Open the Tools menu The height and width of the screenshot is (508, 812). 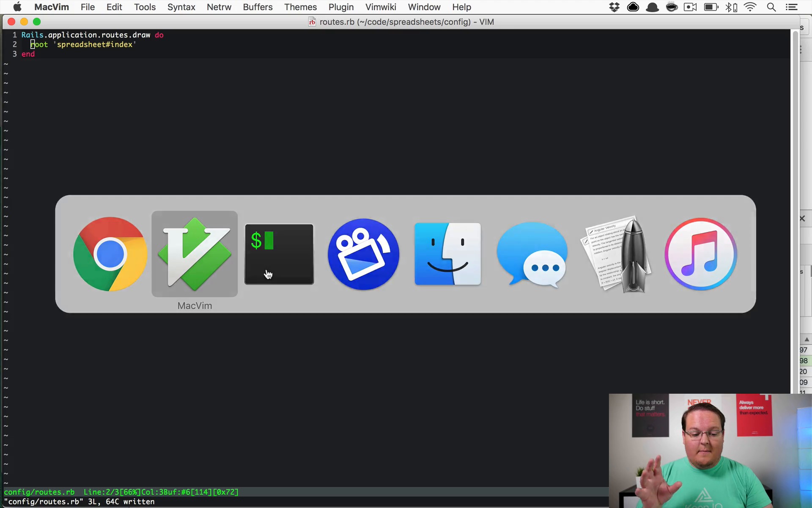tap(145, 7)
